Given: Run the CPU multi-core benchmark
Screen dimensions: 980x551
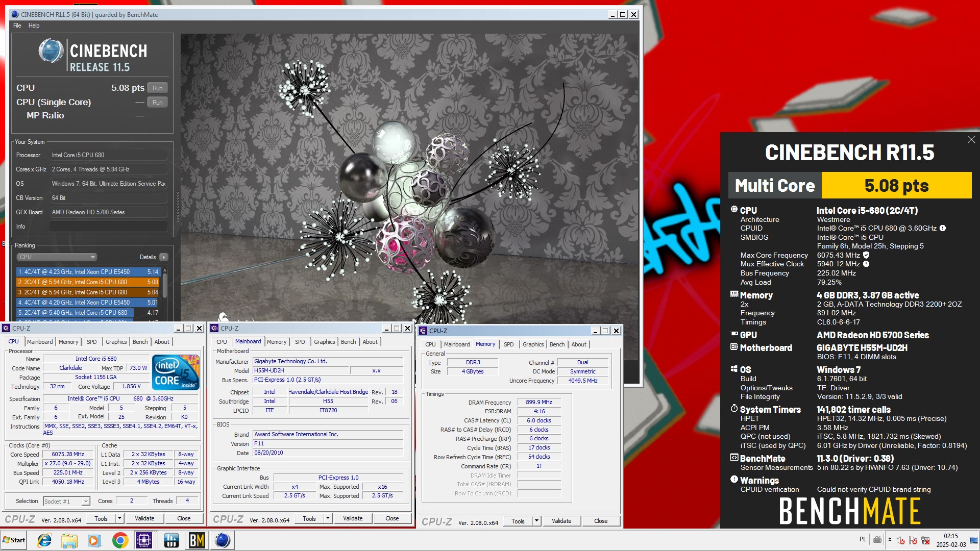Looking at the screenshot, I should tap(158, 88).
